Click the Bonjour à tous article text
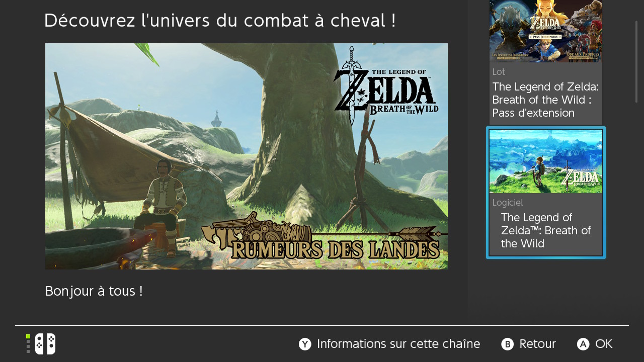This screenshot has height=362, width=644. (x=94, y=291)
